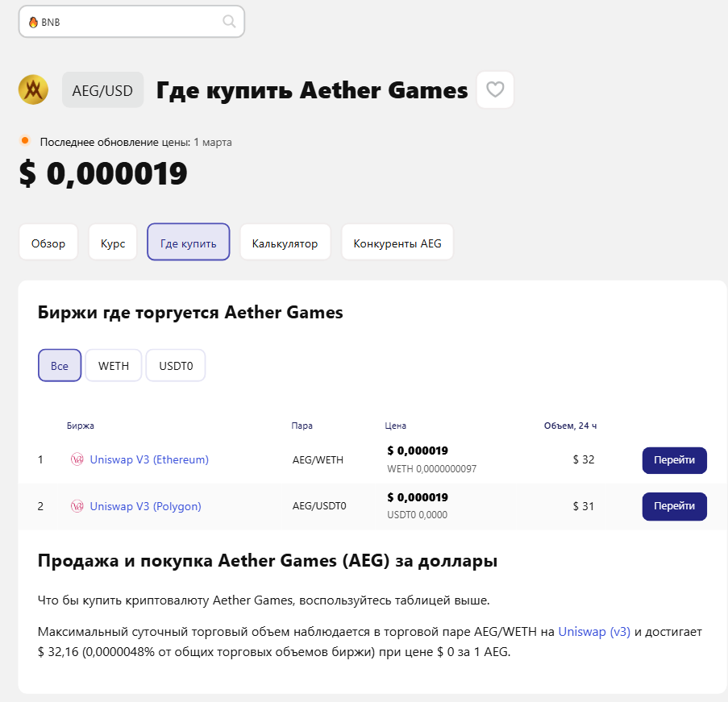This screenshot has width=728, height=702.
Task: Toggle the USDT0 pair filter
Action: 175,365
